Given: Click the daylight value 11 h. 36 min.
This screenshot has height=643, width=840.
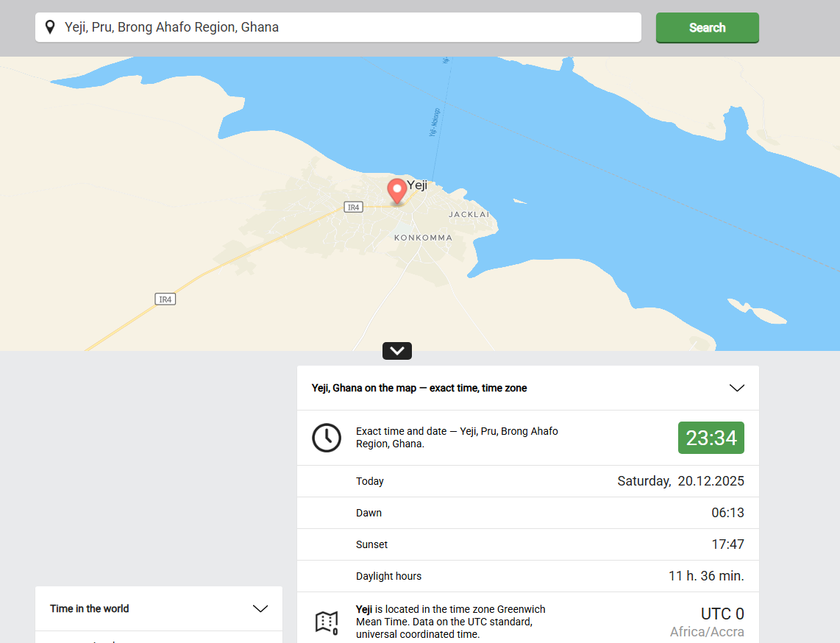Looking at the screenshot, I should click(706, 576).
